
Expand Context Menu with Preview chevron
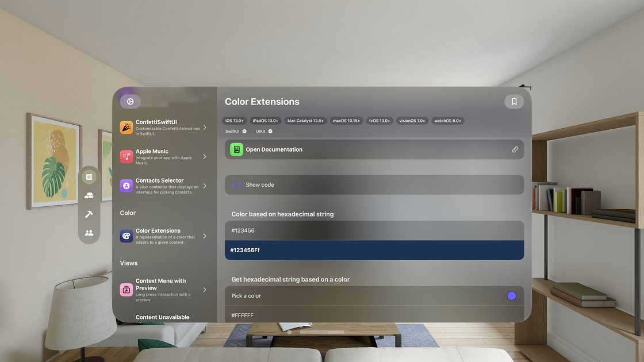point(205,290)
